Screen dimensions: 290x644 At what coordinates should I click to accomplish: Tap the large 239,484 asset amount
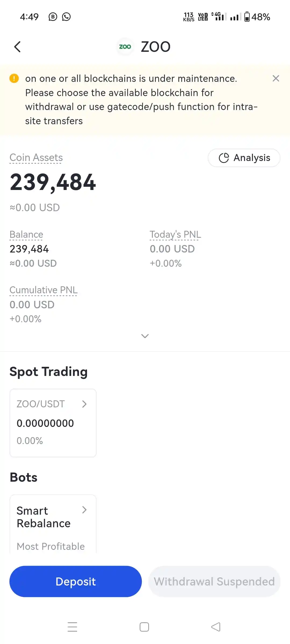53,182
